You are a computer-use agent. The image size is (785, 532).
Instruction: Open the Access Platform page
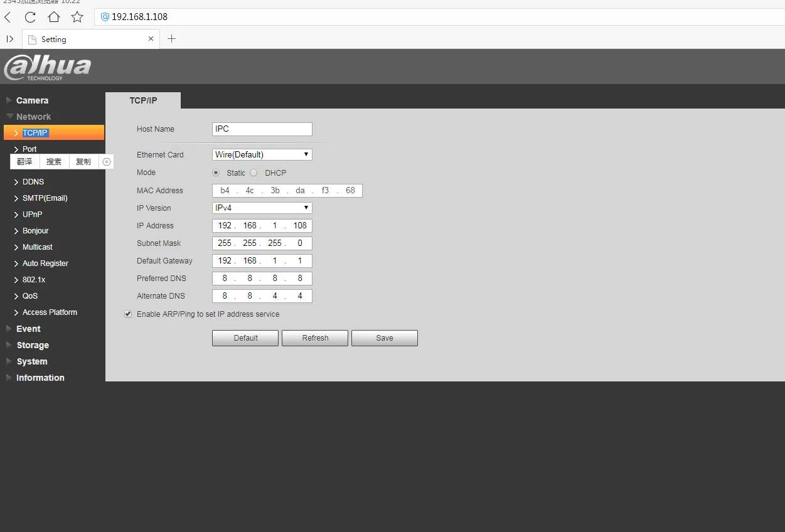(50, 312)
